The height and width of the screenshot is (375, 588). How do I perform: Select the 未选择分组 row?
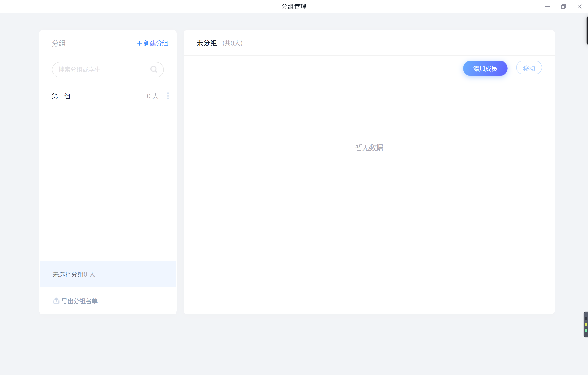(x=107, y=274)
